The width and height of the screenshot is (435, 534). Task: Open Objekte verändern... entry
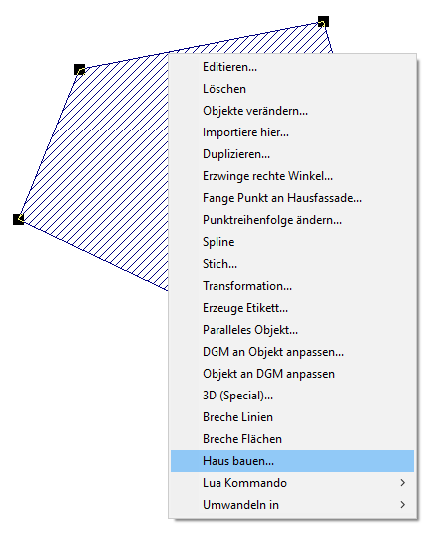point(292,111)
